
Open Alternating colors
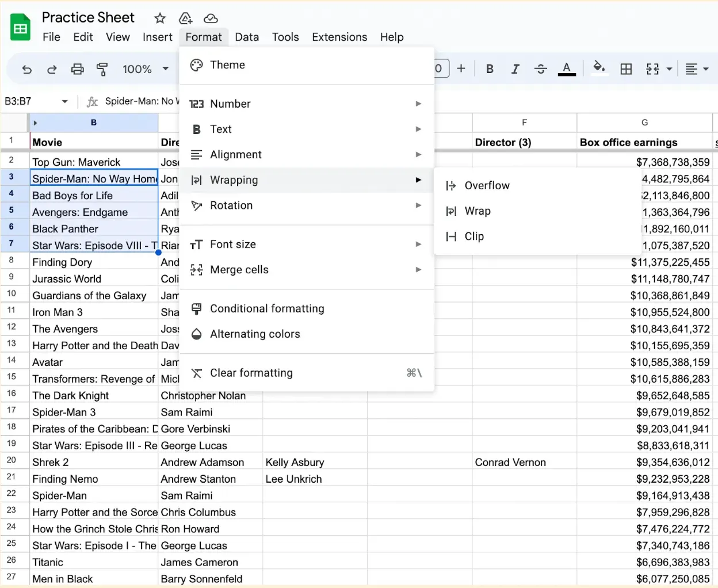pyautogui.click(x=307, y=334)
